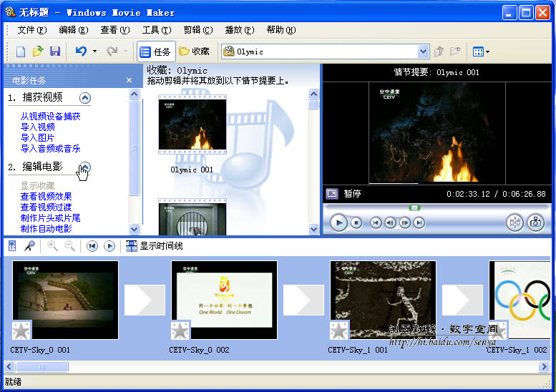Collapse the 编辑电影 section
Viewport: 556px width, 392px height.
[x=85, y=167]
